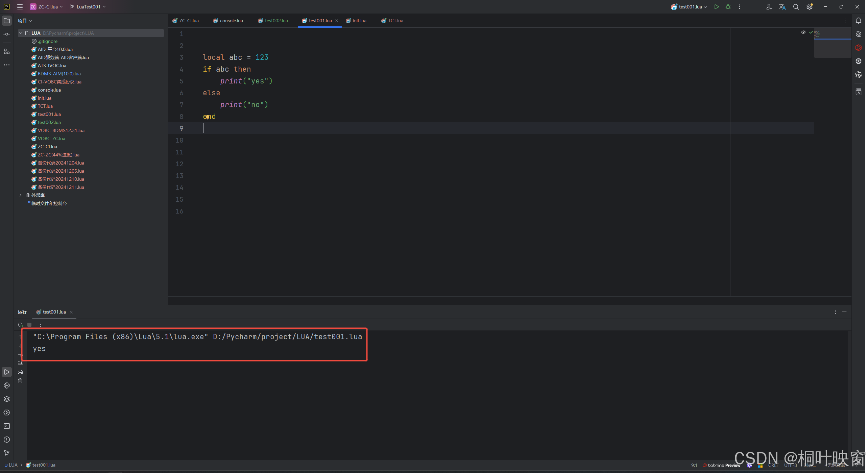The width and height of the screenshot is (868, 473).
Task: Switch to the console.lua editor tab
Action: click(231, 21)
